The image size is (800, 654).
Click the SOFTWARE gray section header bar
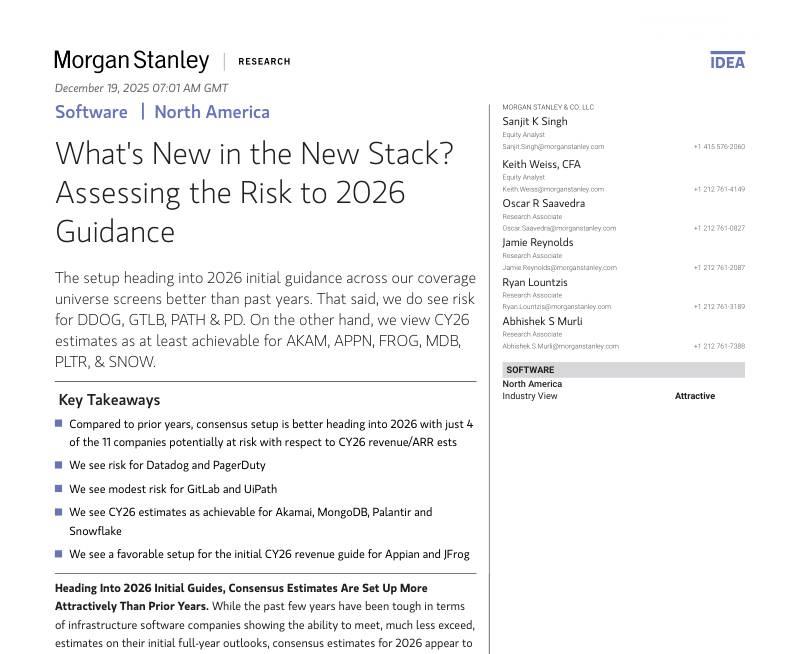[623, 370]
